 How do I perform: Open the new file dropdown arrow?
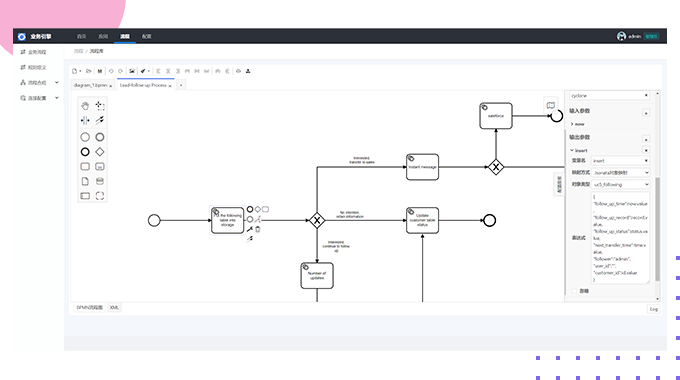[x=80, y=71]
